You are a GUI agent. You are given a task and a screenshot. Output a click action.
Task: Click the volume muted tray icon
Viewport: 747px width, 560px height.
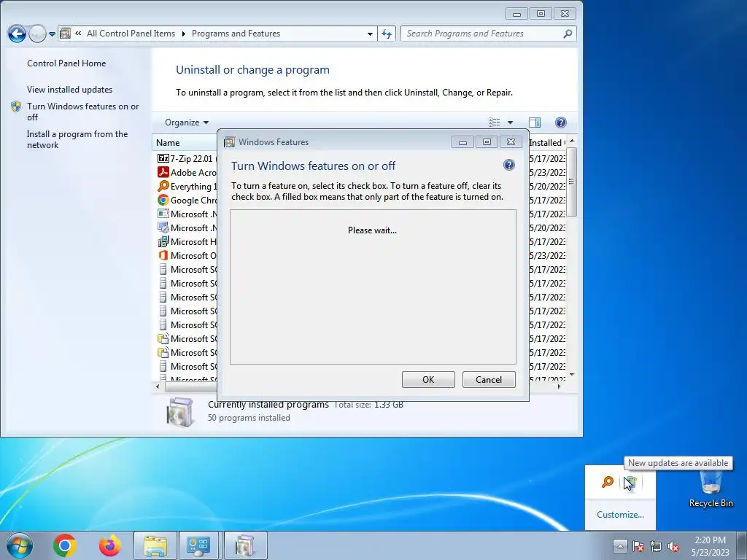point(673,546)
